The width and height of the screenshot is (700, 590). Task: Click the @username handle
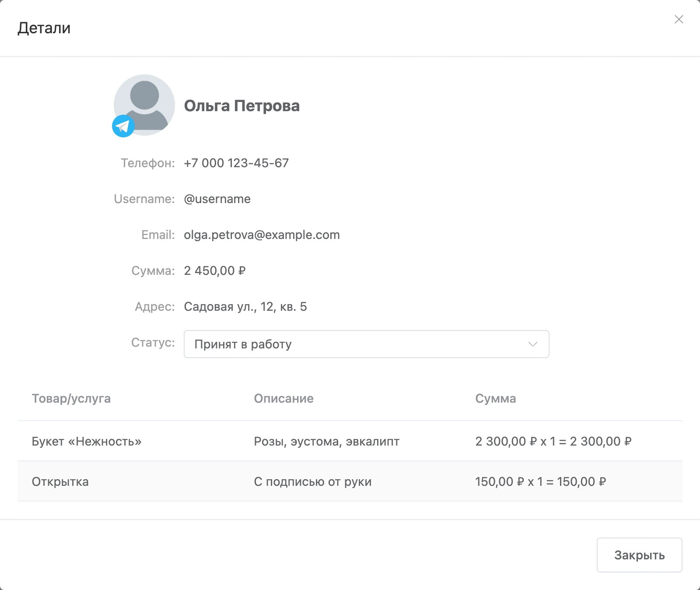click(x=217, y=199)
